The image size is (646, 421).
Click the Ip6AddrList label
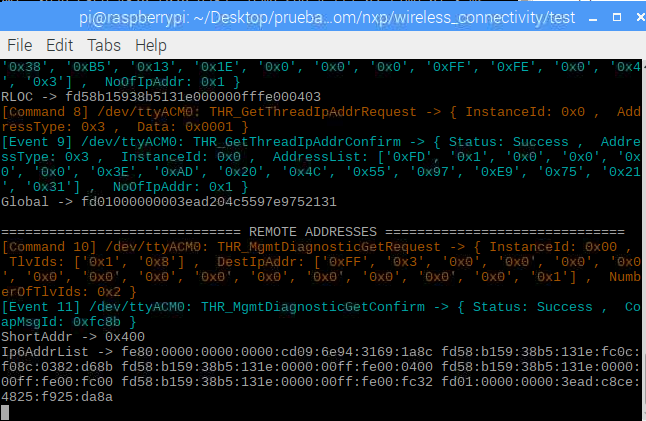(x=45, y=352)
